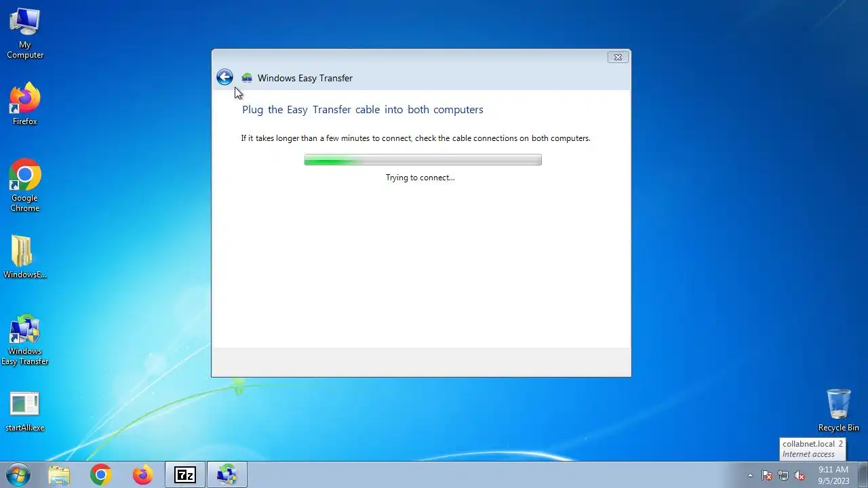Go back using the blue arrow button
Screen dimensions: 868x488
pos(224,77)
